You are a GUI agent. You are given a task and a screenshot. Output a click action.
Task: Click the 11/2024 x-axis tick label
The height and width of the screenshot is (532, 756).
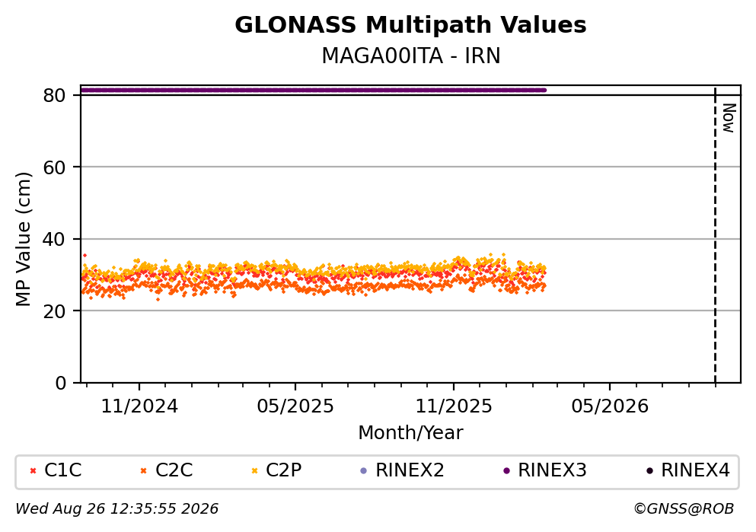click(x=139, y=406)
